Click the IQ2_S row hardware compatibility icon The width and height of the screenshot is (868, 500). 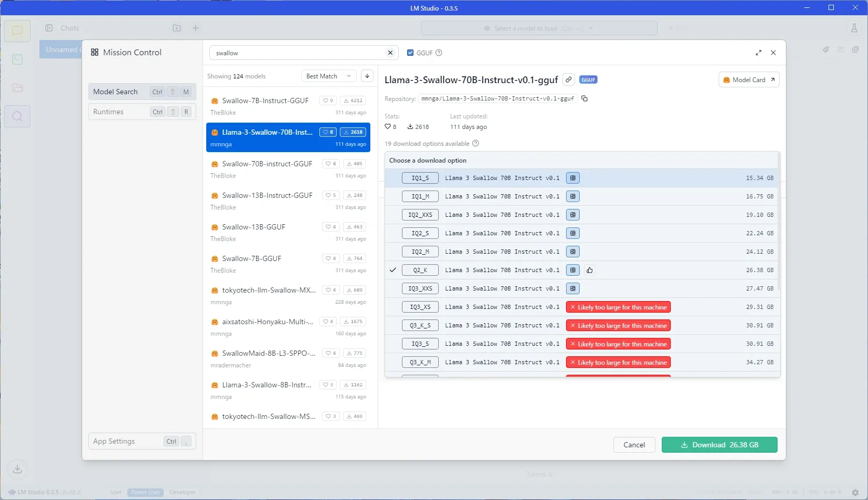point(573,233)
